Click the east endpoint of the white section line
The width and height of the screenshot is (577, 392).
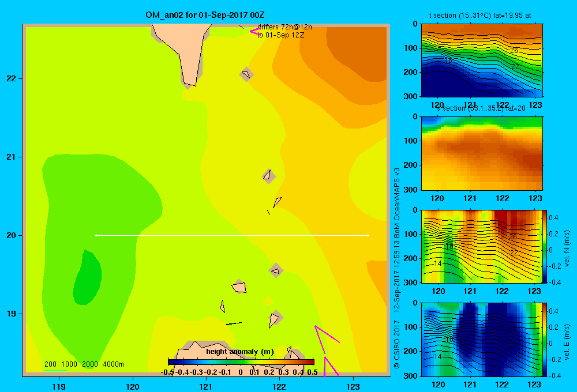tap(368, 235)
